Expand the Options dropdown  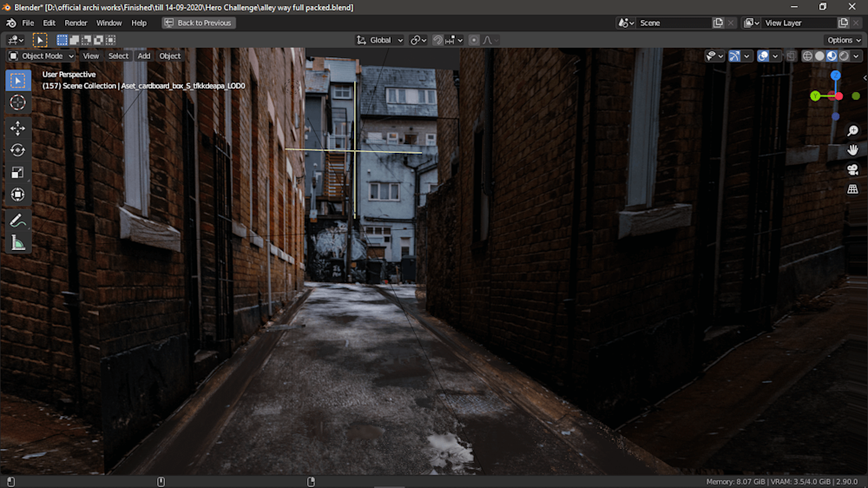pyautogui.click(x=844, y=40)
